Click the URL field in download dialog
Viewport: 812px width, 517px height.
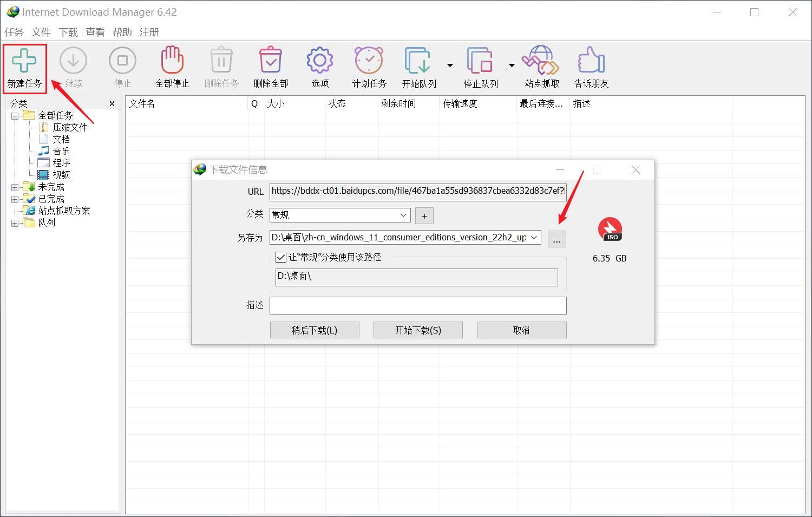pyautogui.click(x=418, y=192)
